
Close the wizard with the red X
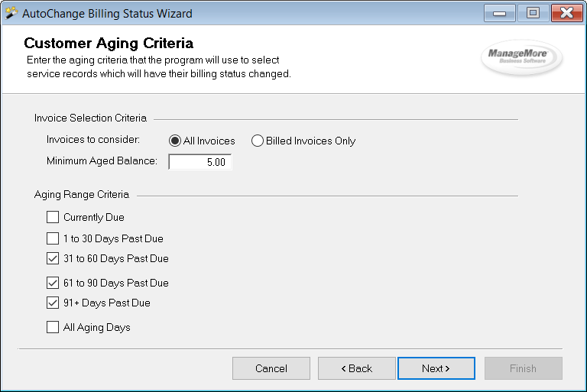point(566,13)
